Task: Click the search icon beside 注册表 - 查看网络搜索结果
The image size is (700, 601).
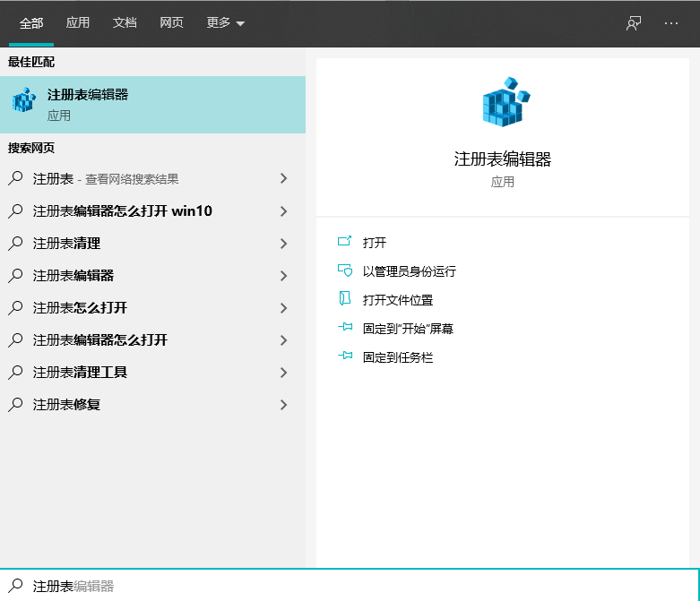Action: click(15, 178)
